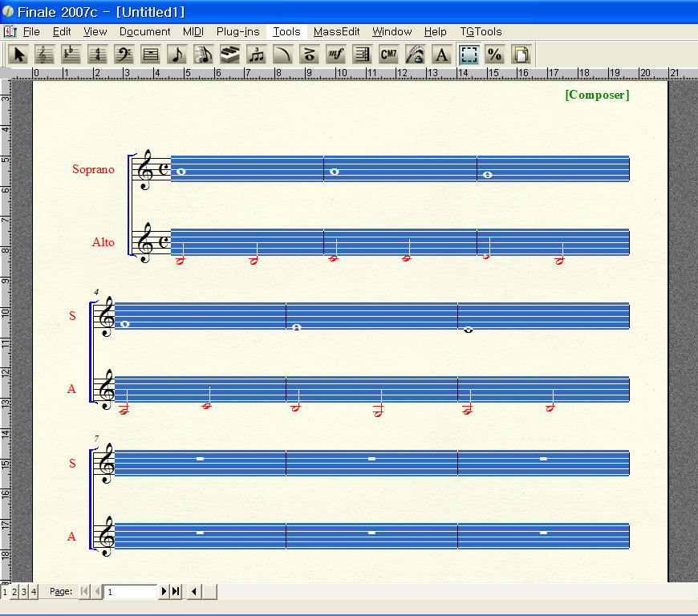The width and height of the screenshot is (698, 616).
Task: Select the Text tool letter A
Action: 441,55
